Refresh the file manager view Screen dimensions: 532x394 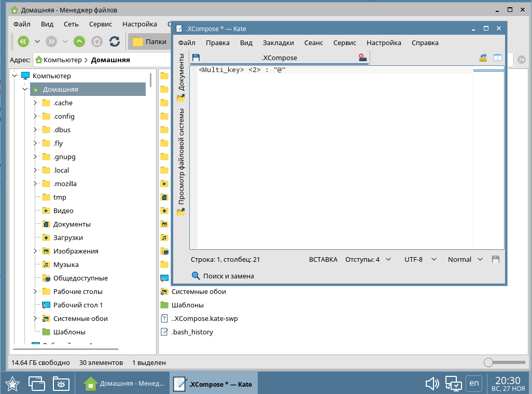coord(115,41)
